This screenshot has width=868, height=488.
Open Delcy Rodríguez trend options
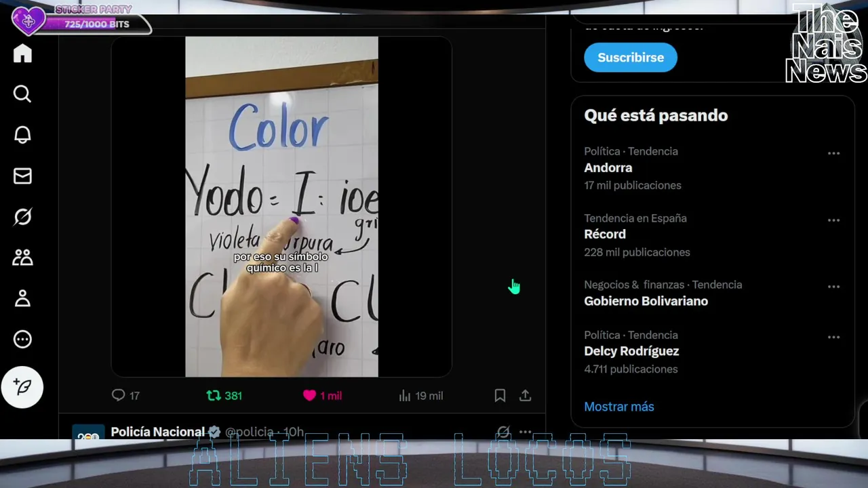click(833, 337)
